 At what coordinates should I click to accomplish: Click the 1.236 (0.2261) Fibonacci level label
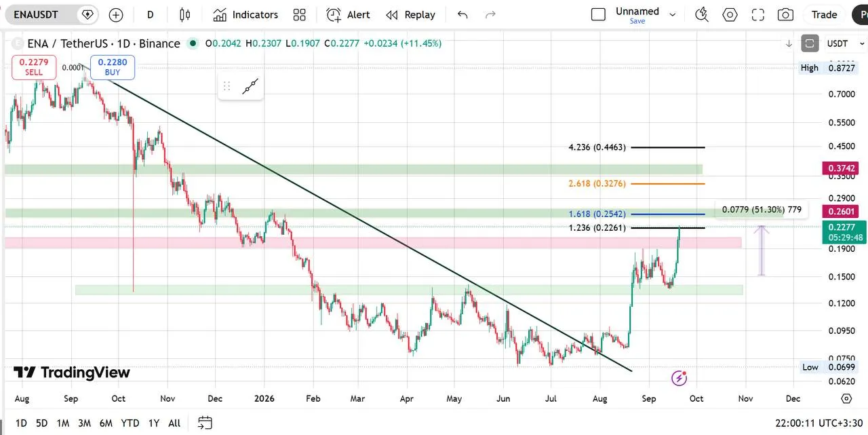[x=597, y=227]
